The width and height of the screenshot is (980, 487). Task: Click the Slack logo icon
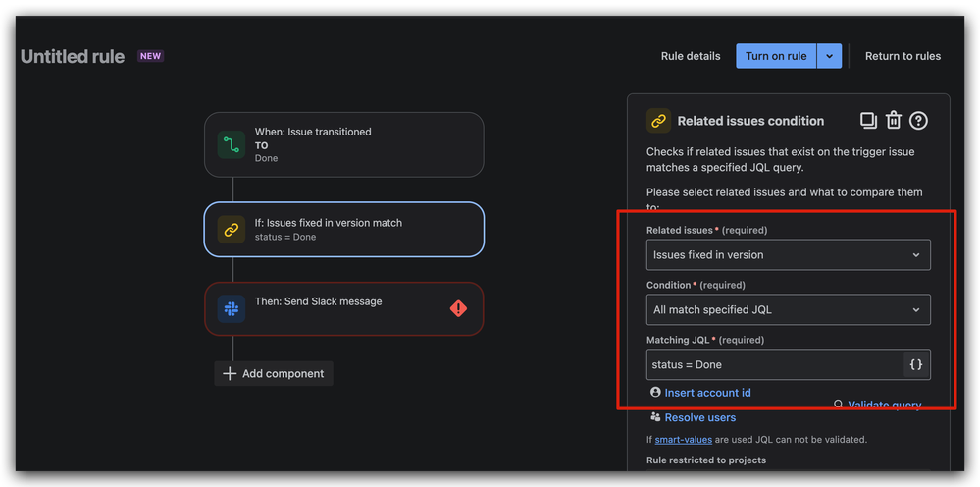pos(232,309)
